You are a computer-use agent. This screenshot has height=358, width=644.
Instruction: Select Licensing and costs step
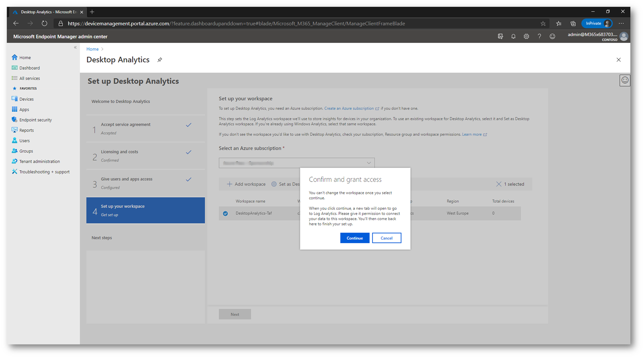(x=145, y=156)
